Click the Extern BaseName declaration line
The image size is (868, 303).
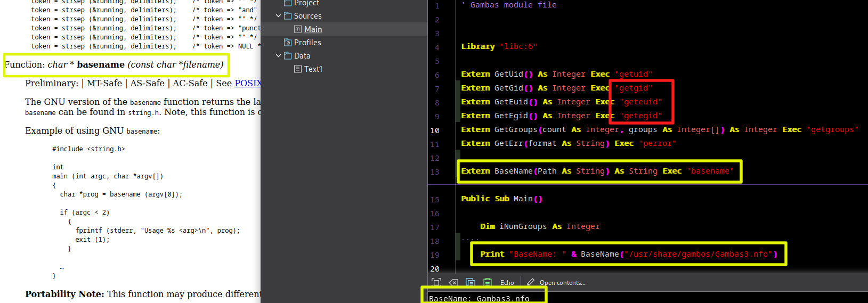597,171
